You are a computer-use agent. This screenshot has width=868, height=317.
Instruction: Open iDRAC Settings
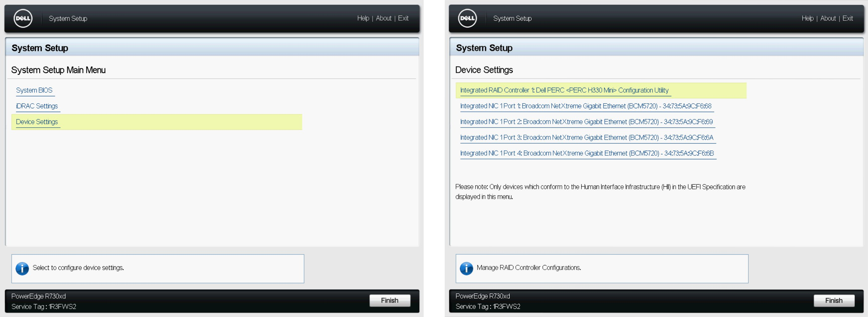tap(37, 106)
